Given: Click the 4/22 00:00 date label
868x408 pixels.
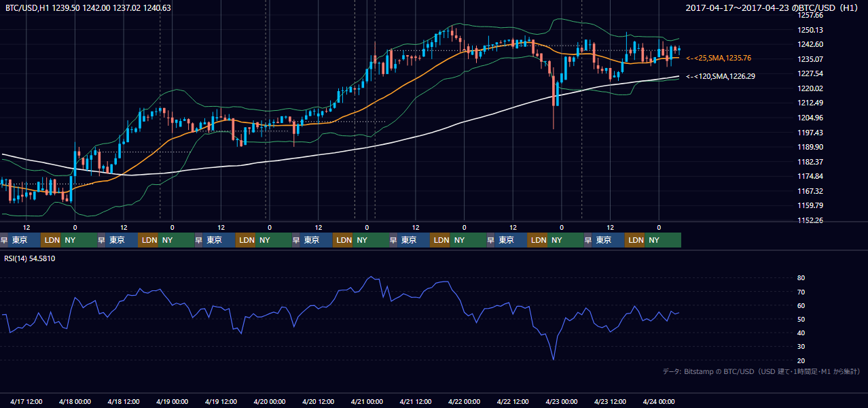Looking at the screenshot, I should (x=464, y=401).
